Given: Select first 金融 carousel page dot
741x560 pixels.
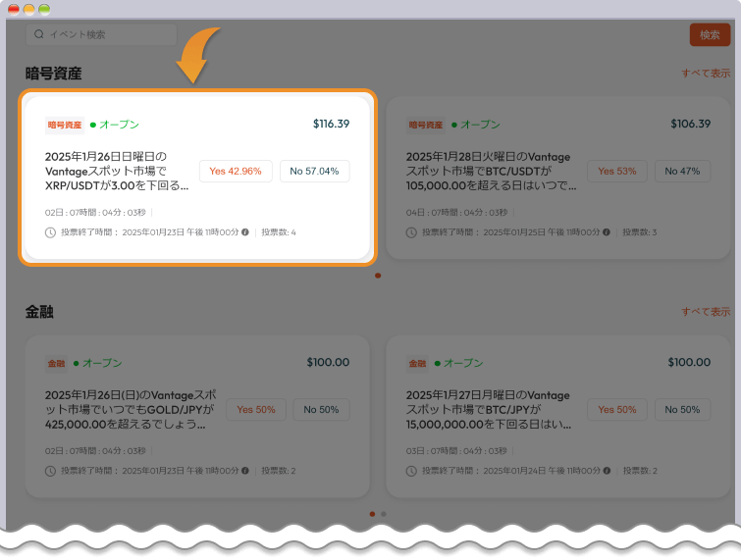Looking at the screenshot, I should point(372,514).
